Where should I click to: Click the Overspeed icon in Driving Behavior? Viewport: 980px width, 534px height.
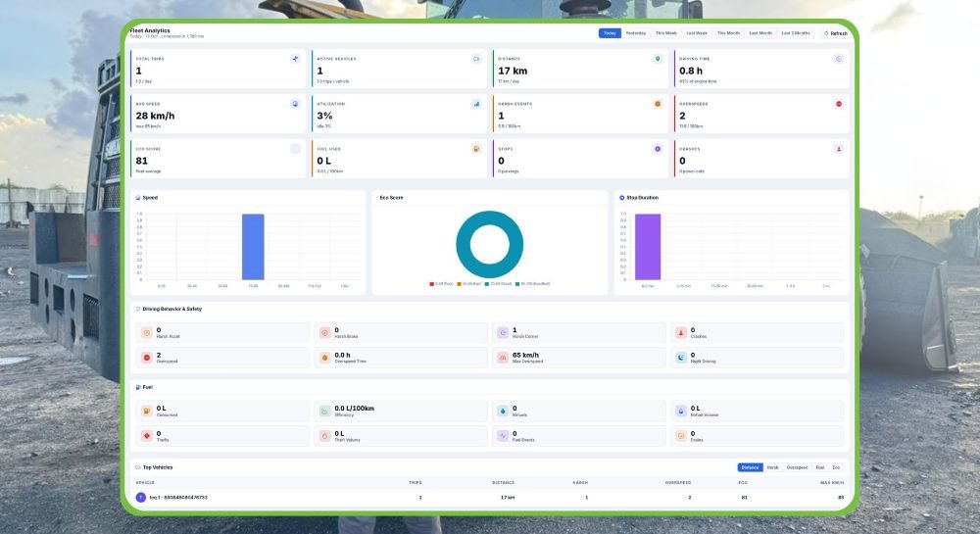click(x=147, y=358)
